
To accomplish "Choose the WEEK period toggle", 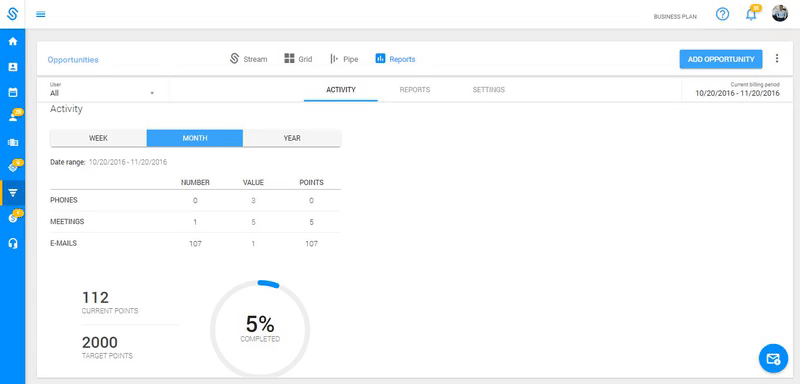I will click(98, 138).
